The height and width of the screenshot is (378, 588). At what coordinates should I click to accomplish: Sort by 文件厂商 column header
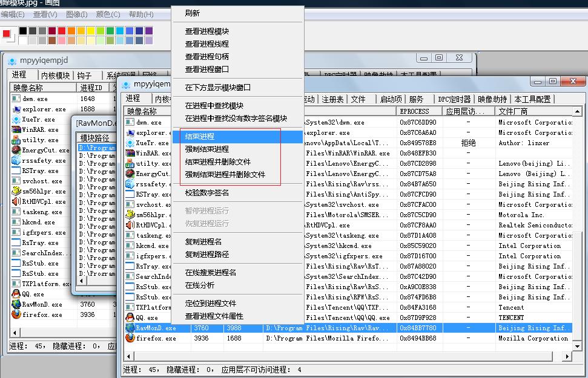coord(533,111)
